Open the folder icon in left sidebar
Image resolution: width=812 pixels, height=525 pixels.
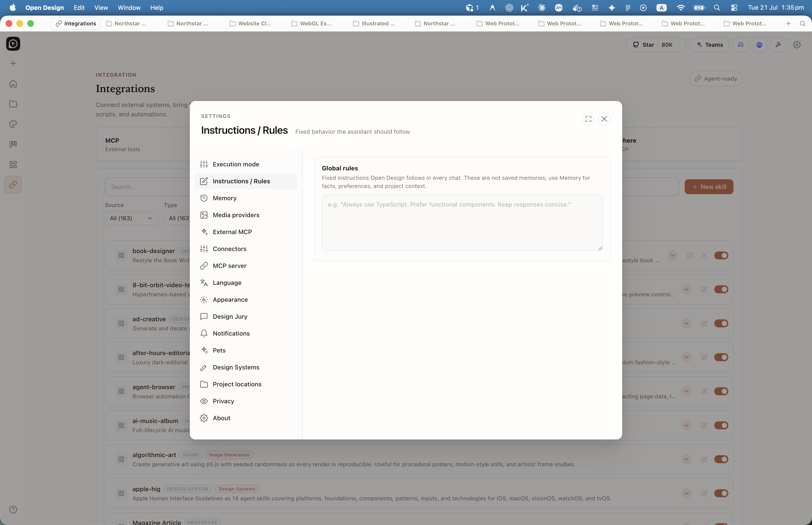tap(13, 104)
